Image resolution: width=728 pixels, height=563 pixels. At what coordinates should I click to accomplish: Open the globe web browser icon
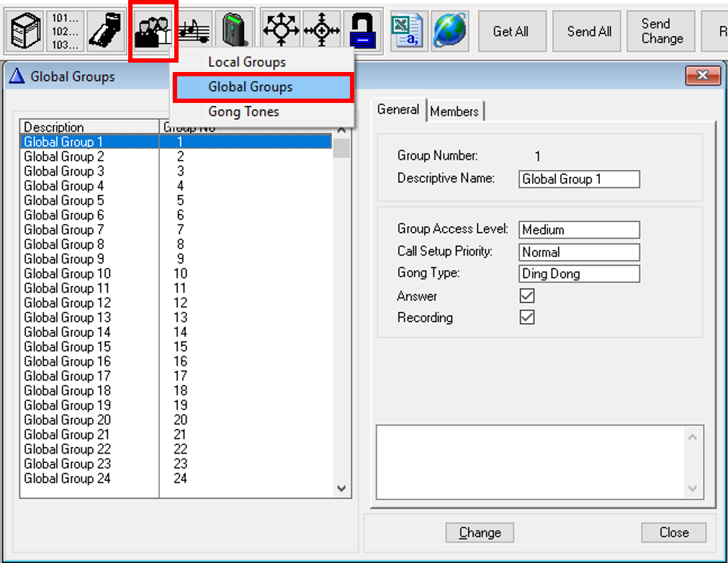pos(449,31)
